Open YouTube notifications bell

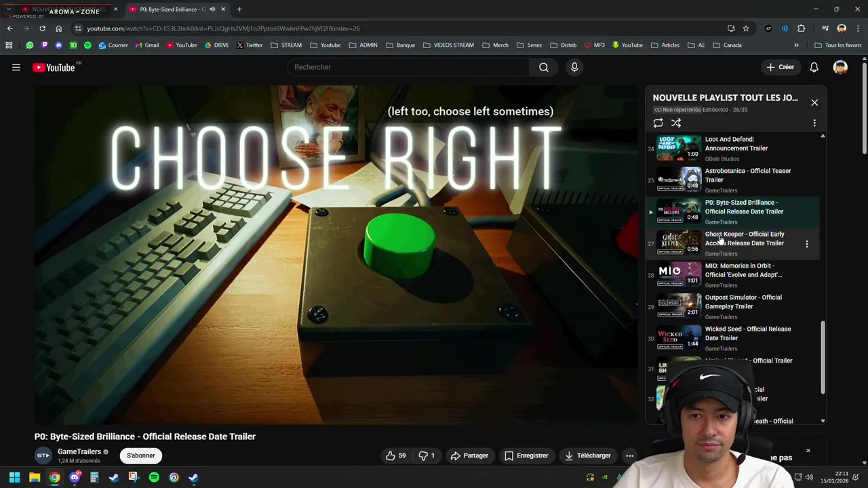tap(814, 67)
